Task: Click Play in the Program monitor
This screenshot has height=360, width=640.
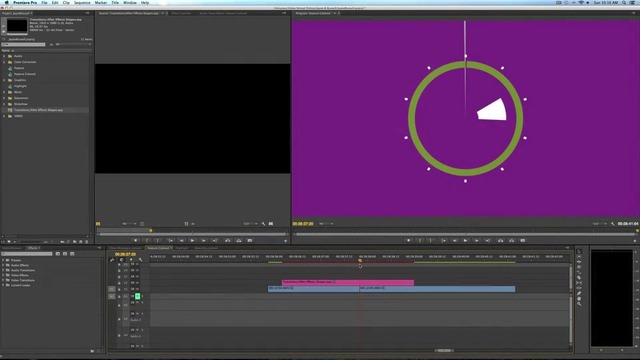Action: [465, 240]
